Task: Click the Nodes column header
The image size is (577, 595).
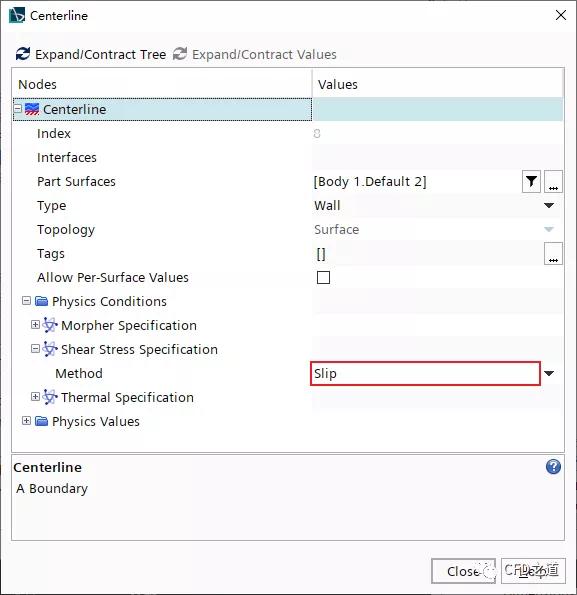Action: tap(37, 84)
